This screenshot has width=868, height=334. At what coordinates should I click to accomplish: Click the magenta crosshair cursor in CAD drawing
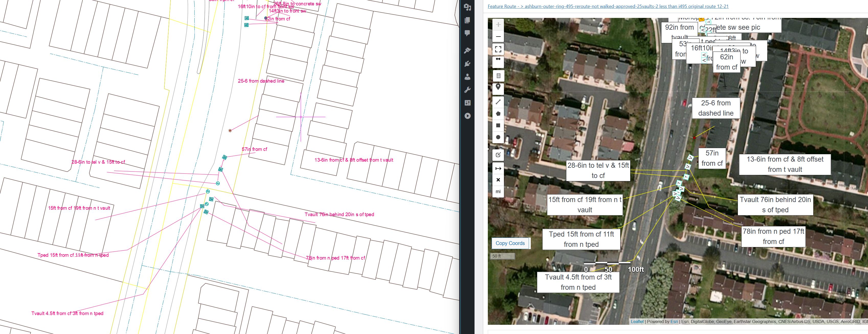(x=301, y=117)
